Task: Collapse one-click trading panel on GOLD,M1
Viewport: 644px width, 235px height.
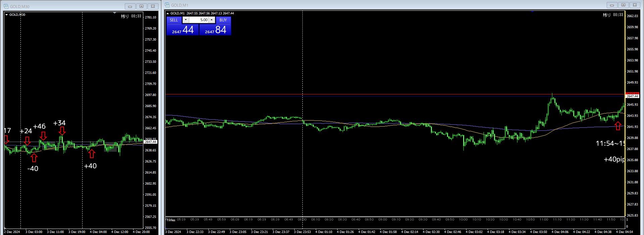Action: [168, 13]
